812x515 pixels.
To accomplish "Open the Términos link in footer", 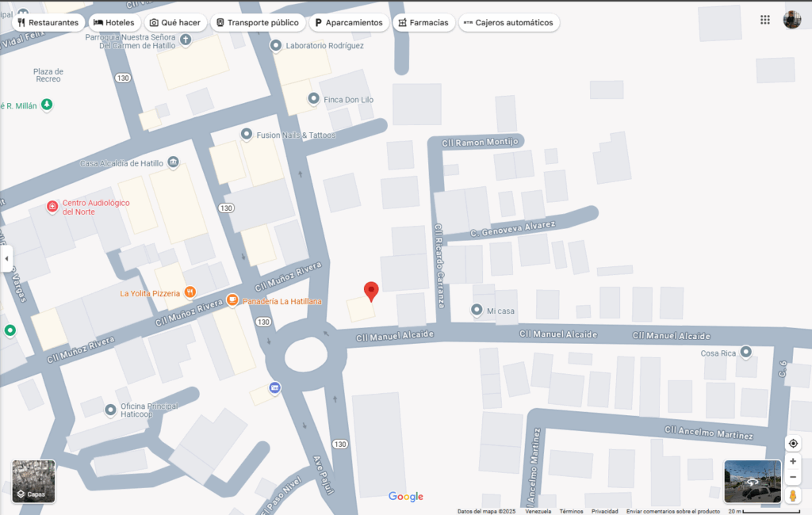I will (x=571, y=511).
